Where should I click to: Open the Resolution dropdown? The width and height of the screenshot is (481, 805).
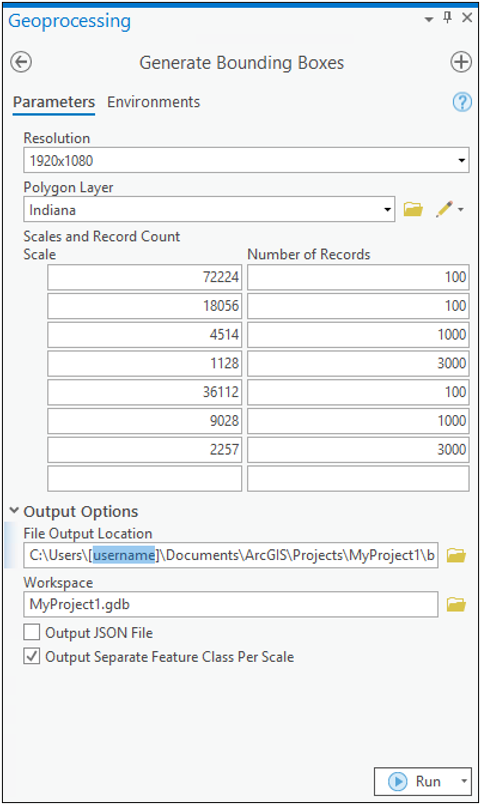coord(461,161)
